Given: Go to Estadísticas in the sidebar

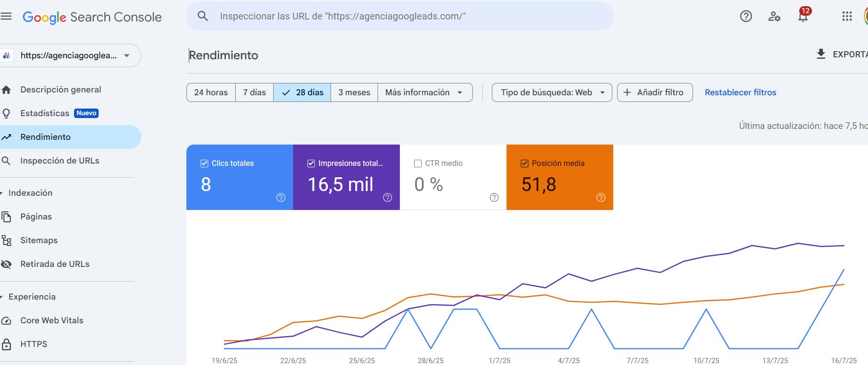Looking at the screenshot, I should pos(45,113).
